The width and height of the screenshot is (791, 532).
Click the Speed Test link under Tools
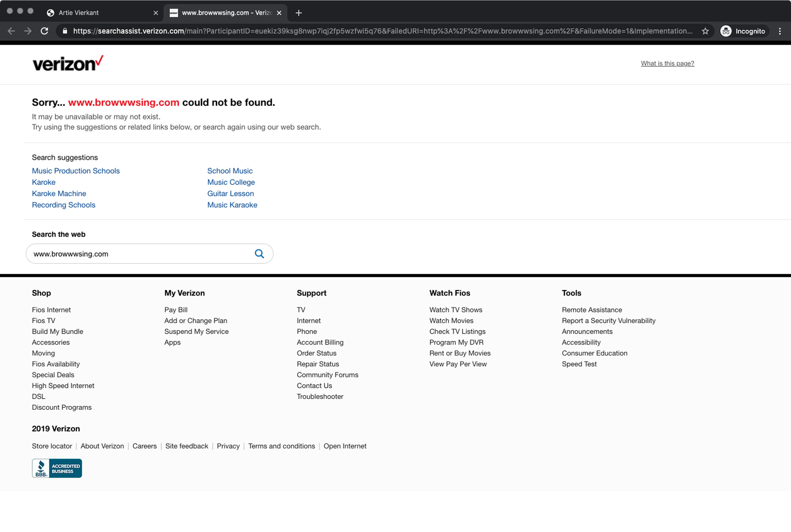[x=579, y=364]
